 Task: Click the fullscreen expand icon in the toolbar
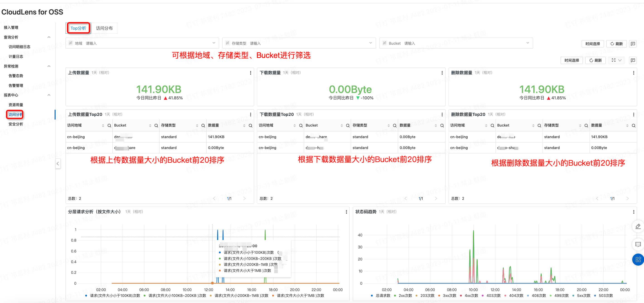[x=613, y=60]
